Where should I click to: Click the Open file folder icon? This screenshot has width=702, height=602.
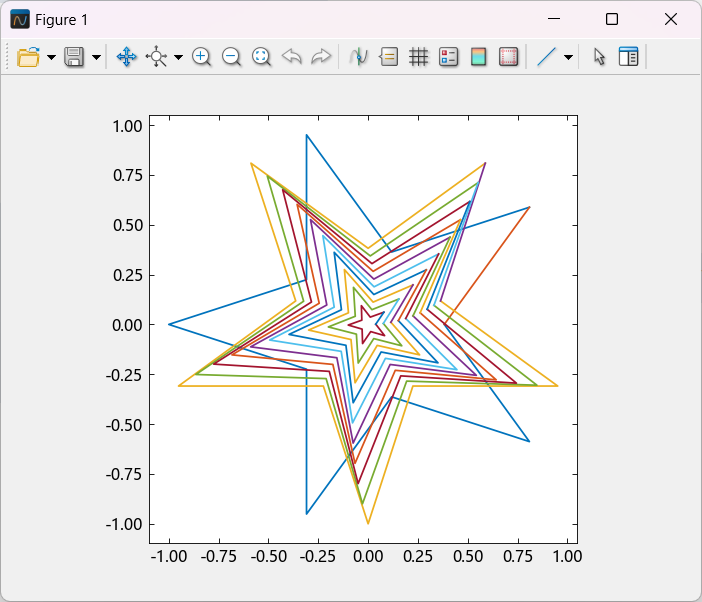28,57
